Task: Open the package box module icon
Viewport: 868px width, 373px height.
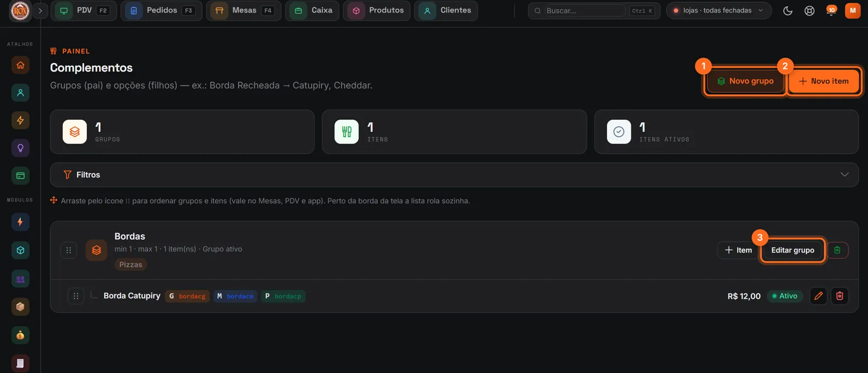Action: click(x=20, y=307)
